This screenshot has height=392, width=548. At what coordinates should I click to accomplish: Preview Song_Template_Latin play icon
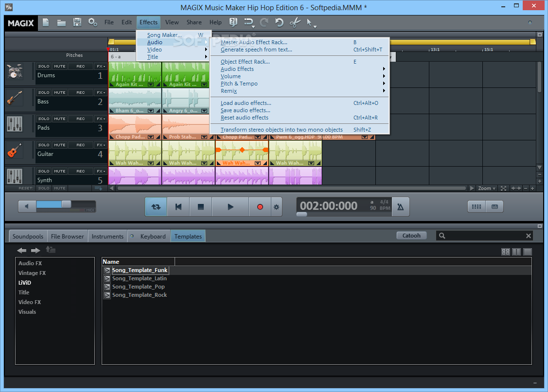[x=107, y=278]
